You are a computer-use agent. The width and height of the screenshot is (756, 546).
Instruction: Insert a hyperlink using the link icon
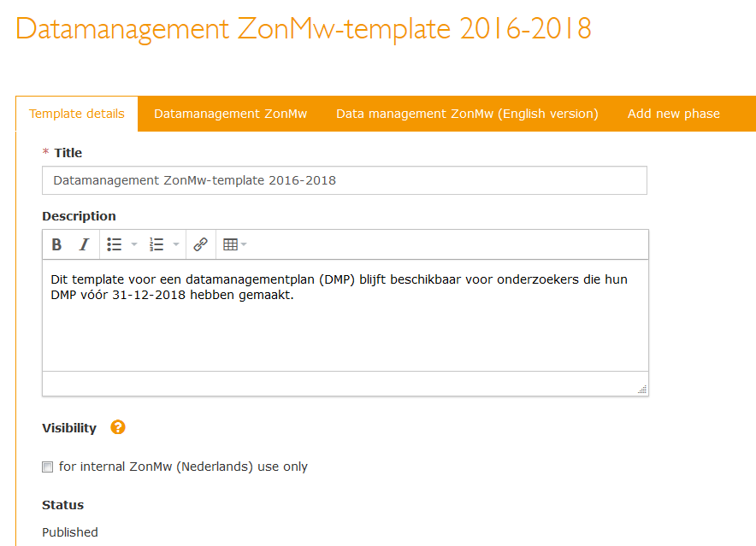click(200, 244)
